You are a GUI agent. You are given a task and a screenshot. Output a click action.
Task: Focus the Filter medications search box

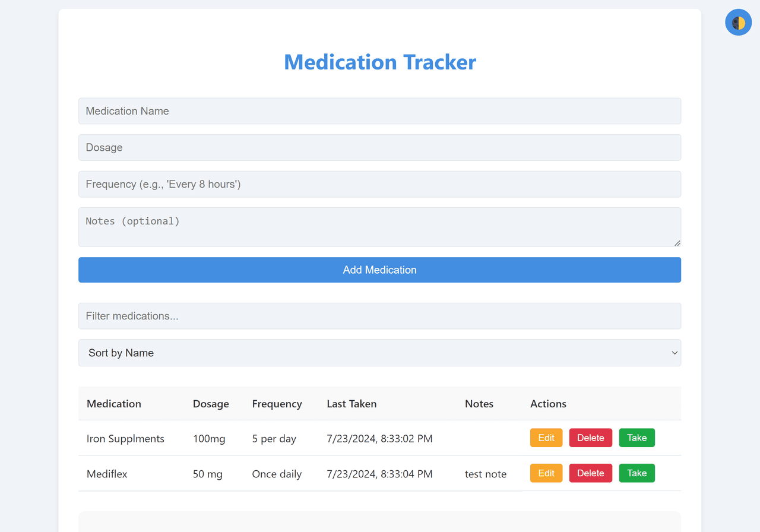pyautogui.click(x=379, y=316)
